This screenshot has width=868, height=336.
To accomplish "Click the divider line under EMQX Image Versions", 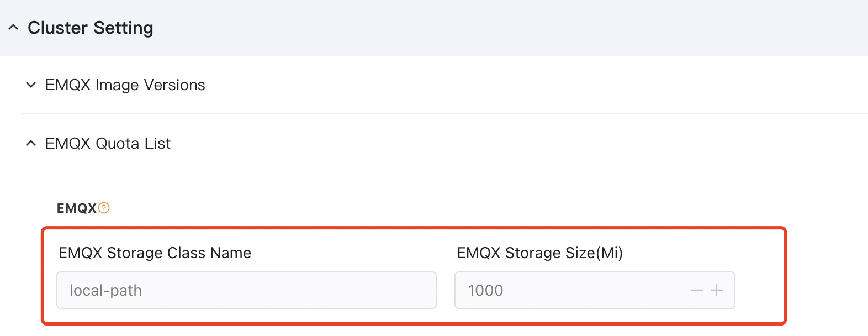I will click(x=442, y=114).
